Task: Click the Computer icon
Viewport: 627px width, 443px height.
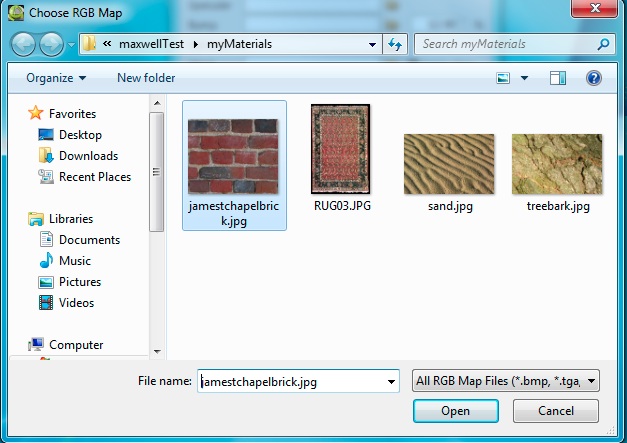Action: tap(36, 344)
